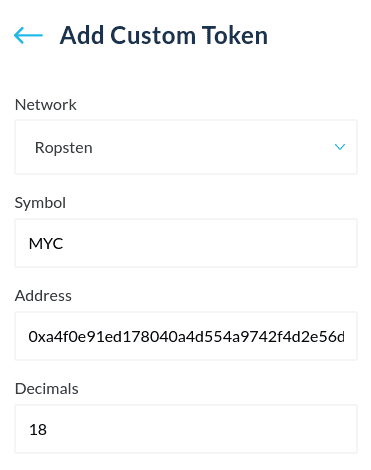Image resolution: width=371 pixels, height=470 pixels.
Task: Click the 18 value in Decimals
Action: pos(38,430)
